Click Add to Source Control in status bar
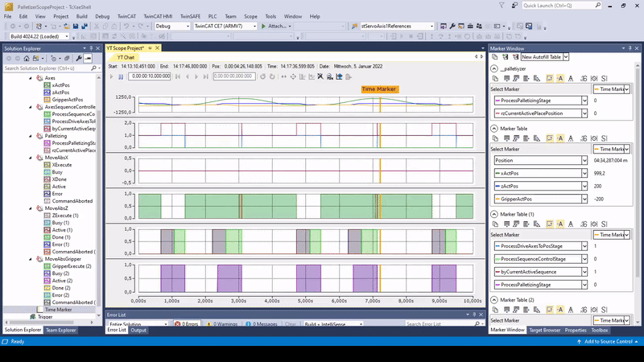Viewport: 644px width, 362px height. tap(609, 341)
